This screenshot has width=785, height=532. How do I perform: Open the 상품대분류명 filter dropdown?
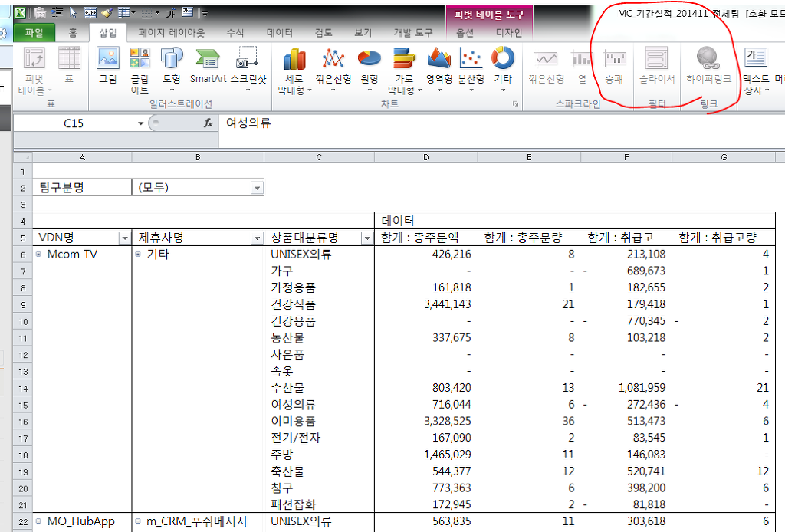click(366, 238)
